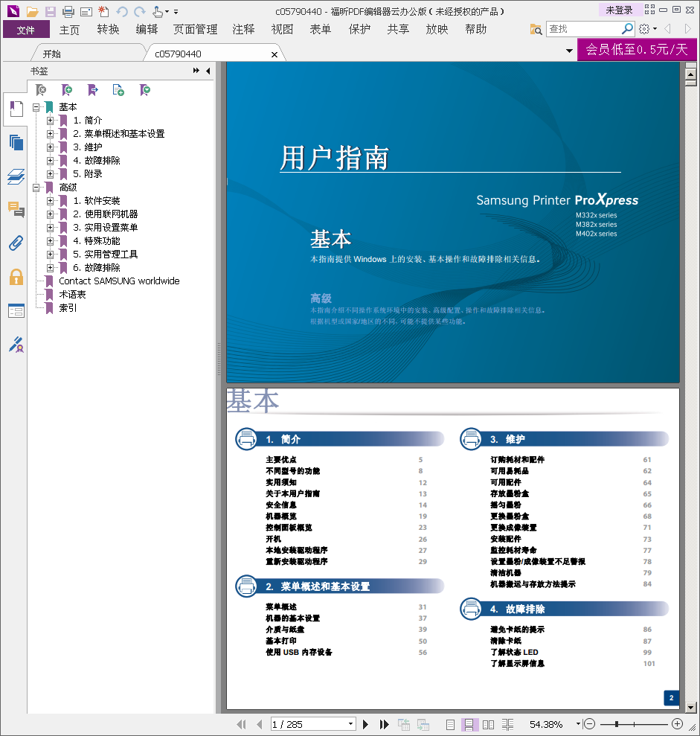Click the 未登录 sign-in button
The image size is (700, 736).
(x=619, y=10)
